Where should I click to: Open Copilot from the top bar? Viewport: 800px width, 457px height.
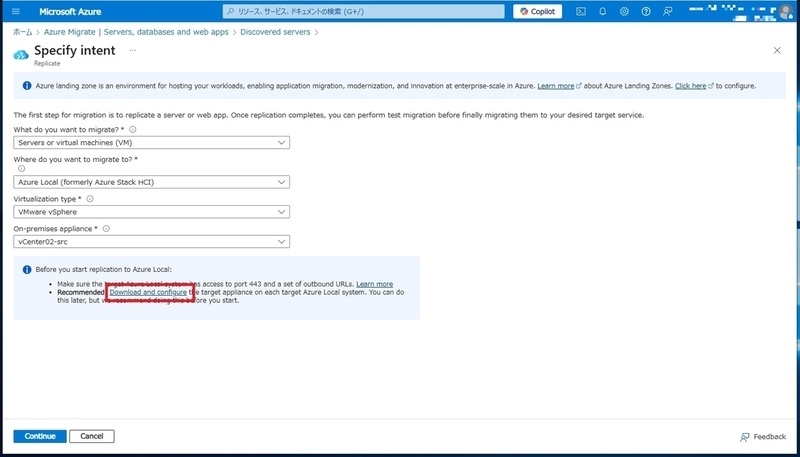(x=537, y=11)
